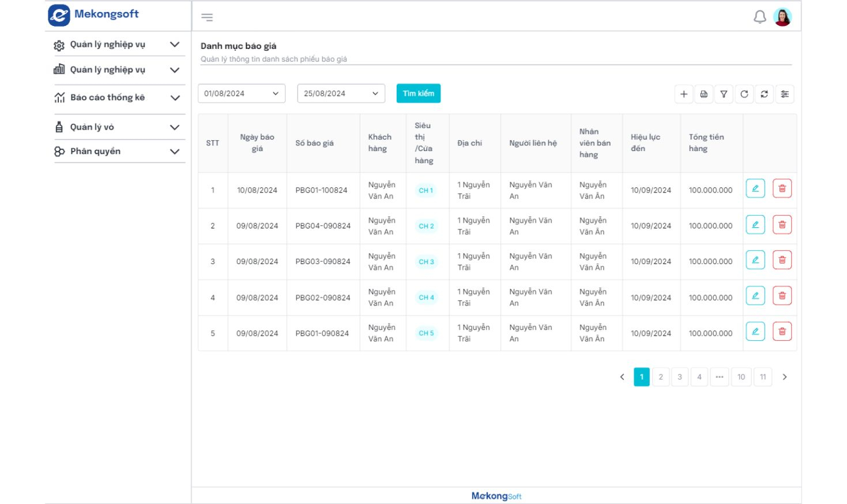Go to the previous page arrow
The image size is (847, 504).
[622, 377]
